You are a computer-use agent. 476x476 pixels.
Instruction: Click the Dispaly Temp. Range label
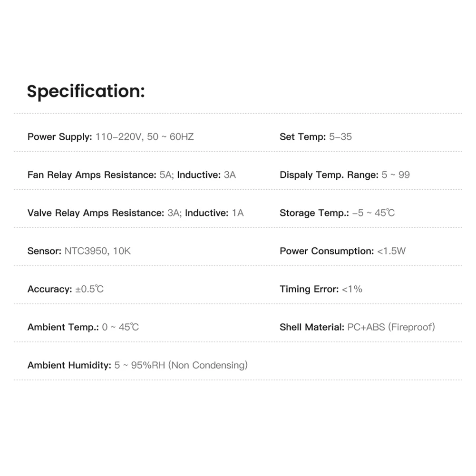tap(329, 175)
